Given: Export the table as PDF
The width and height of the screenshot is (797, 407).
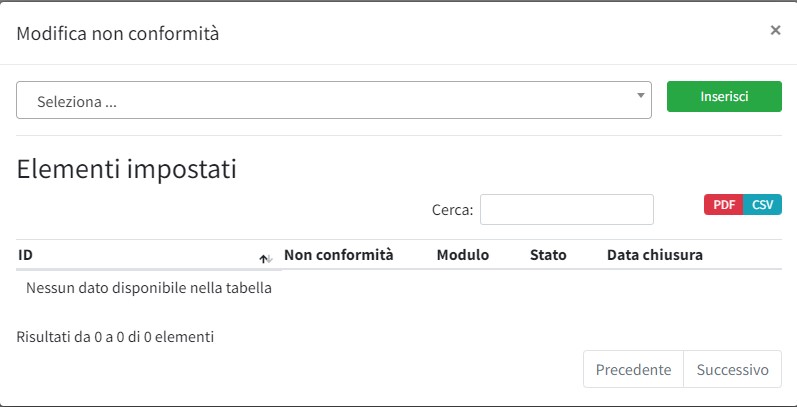Looking at the screenshot, I should point(724,204).
